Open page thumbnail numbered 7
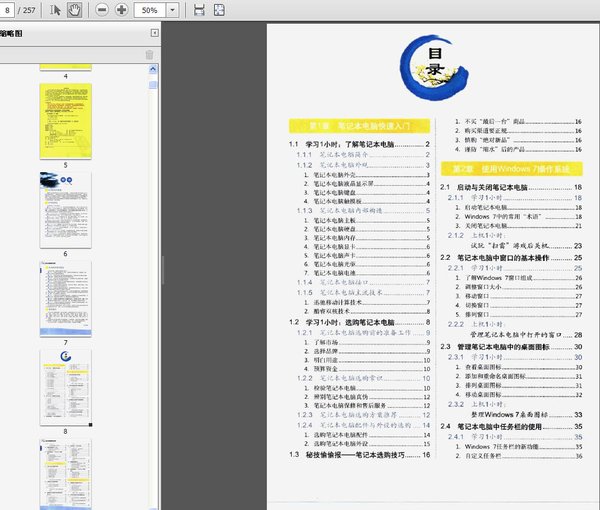 click(66, 299)
